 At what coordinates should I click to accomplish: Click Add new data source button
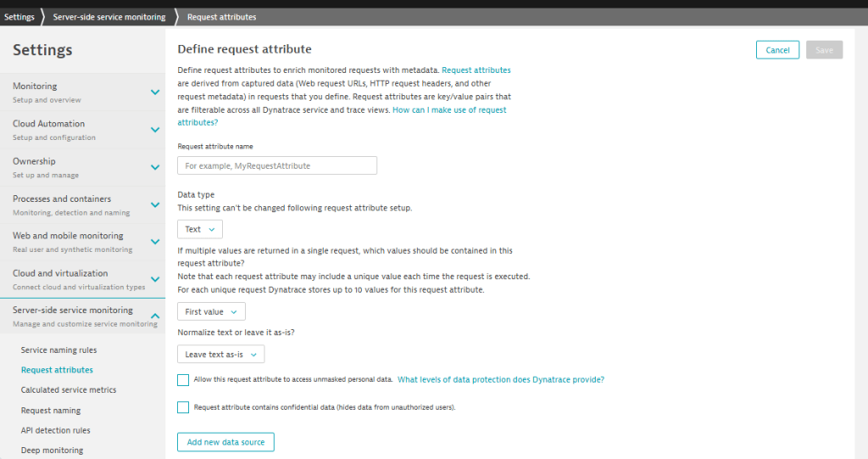[x=225, y=442]
